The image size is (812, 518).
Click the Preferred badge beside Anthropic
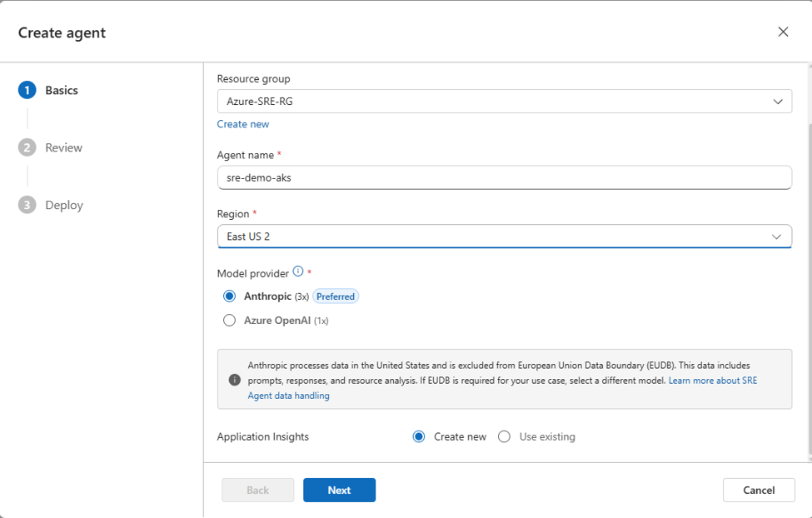click(x=336, y=296)
